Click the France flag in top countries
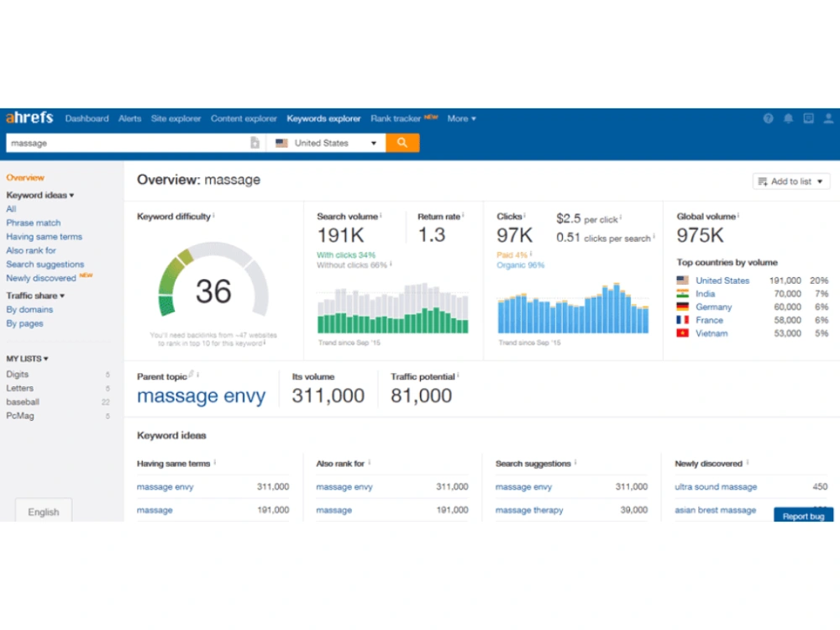 pyautogui.click(x=682, y=320)
